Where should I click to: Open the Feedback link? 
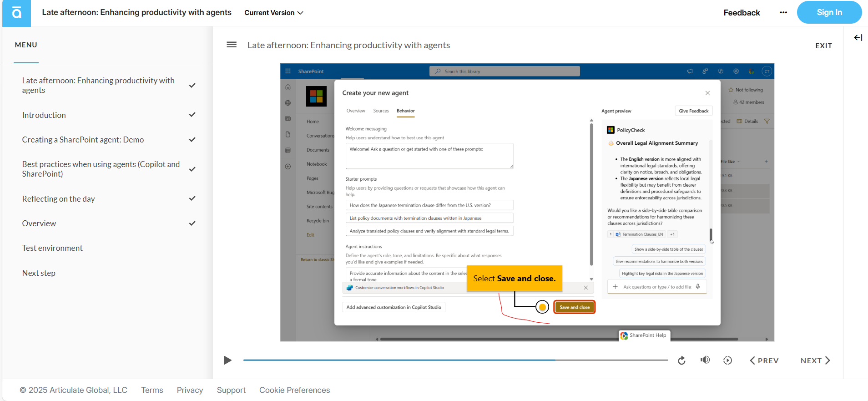(x=742, y=13)
